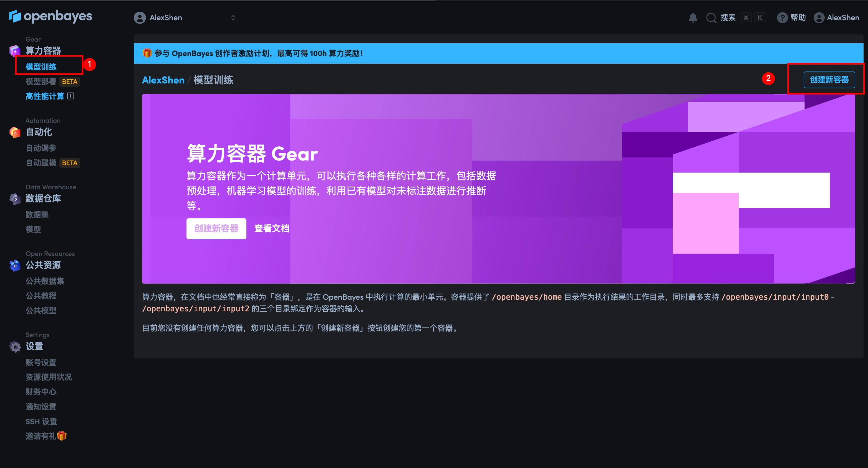Open 模型训练 in the sidebar

point(41,67)
